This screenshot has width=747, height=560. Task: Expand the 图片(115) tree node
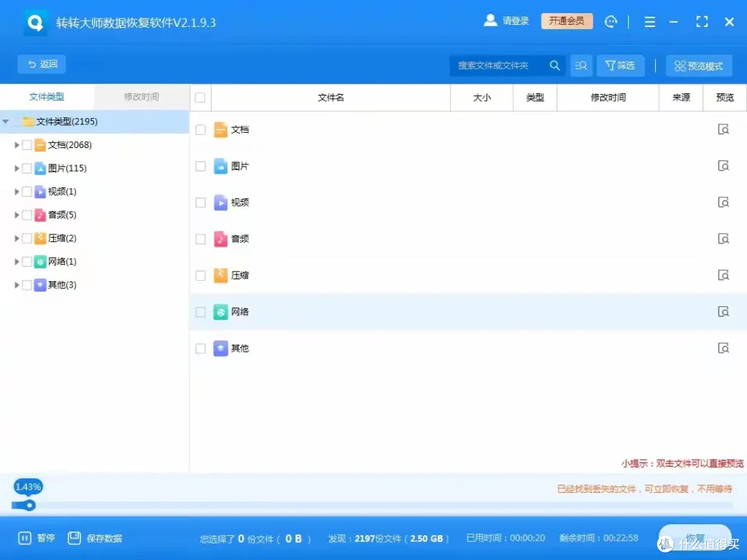[17, 168]
